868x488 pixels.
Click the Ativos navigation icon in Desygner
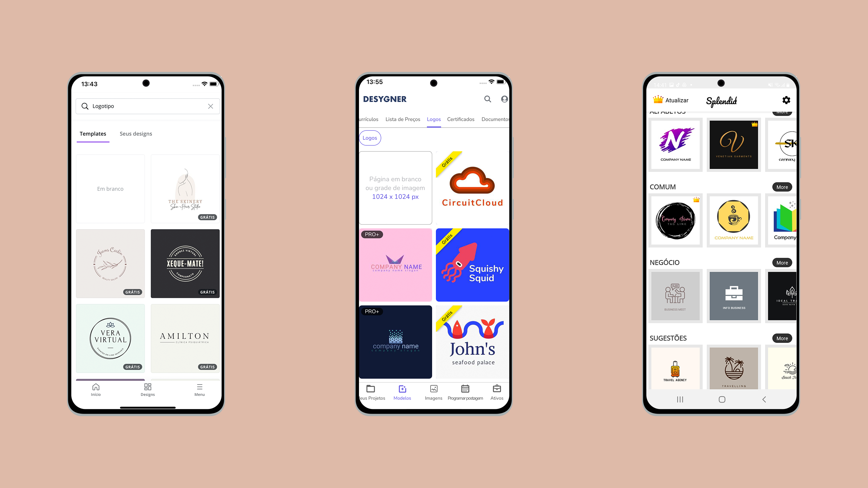tap(496, 391)
